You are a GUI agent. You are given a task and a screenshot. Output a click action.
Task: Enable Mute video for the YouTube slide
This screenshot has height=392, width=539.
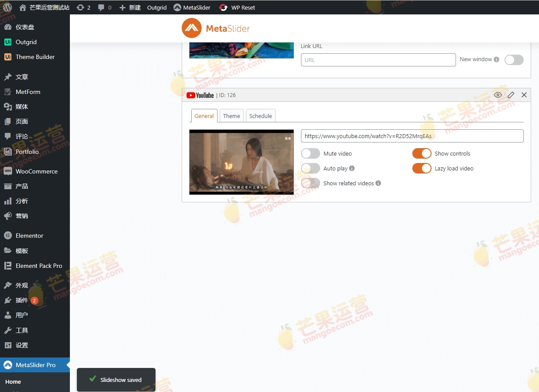pos(310,153)
